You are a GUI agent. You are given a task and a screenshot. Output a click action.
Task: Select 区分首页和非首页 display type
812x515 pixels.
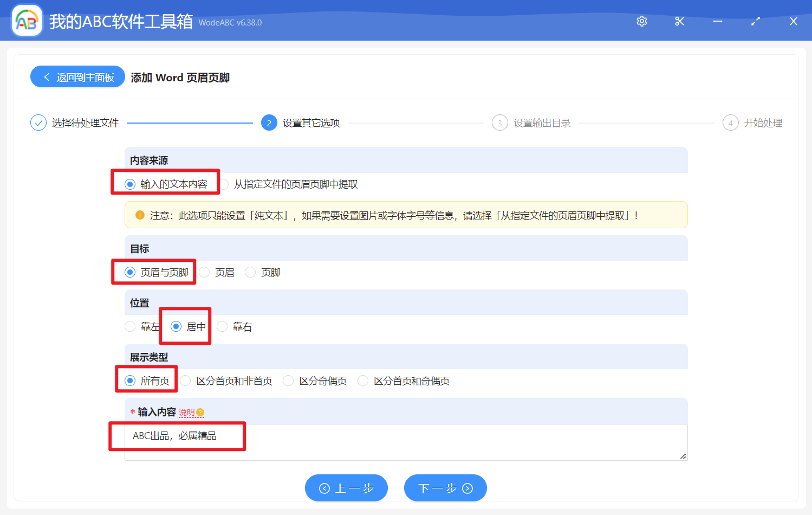click(186, 381)
